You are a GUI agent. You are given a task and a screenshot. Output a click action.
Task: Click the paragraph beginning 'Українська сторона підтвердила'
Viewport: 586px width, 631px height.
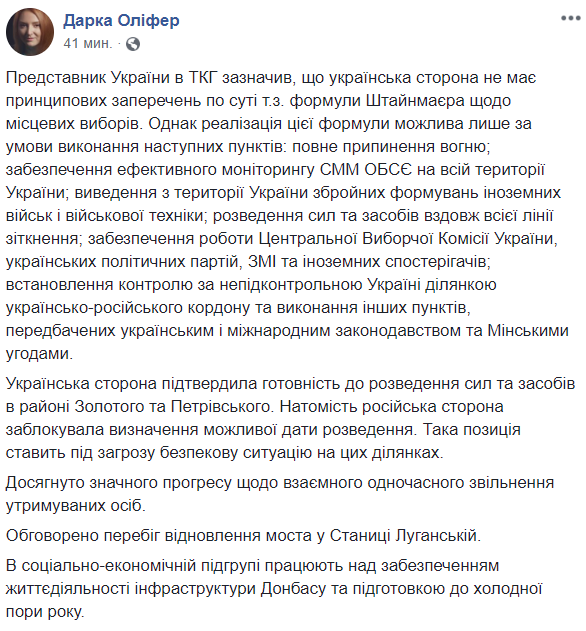[x=290, y=418]
